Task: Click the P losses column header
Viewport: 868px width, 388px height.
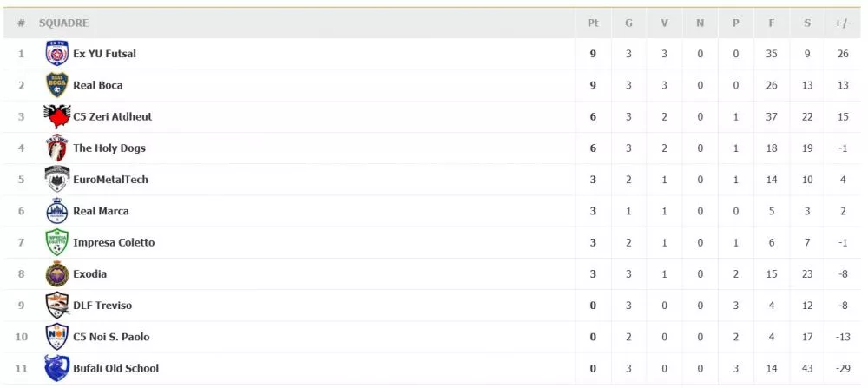Action: click(736, 23)
